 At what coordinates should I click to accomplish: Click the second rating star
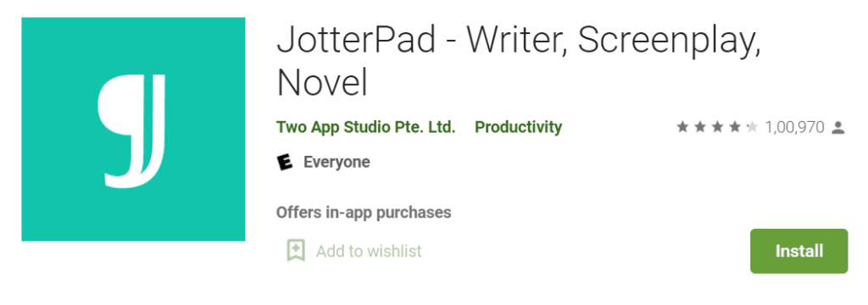(699, 127)
